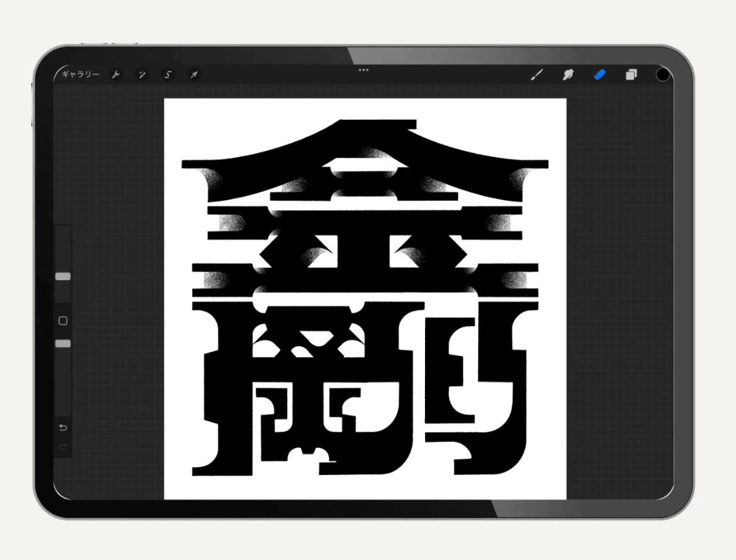
Task: Open the ギャラリー gallery view
Action: point(80,75)
